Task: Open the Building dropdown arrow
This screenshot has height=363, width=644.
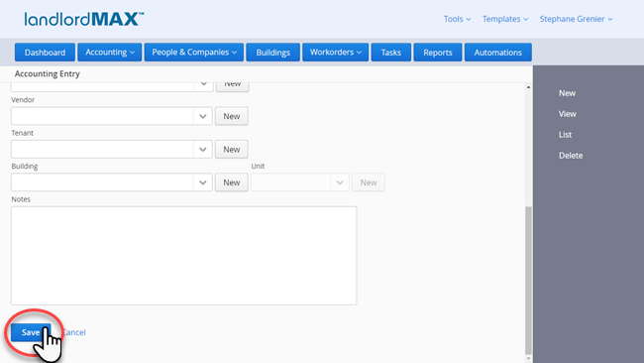Action: coord(203,182)
